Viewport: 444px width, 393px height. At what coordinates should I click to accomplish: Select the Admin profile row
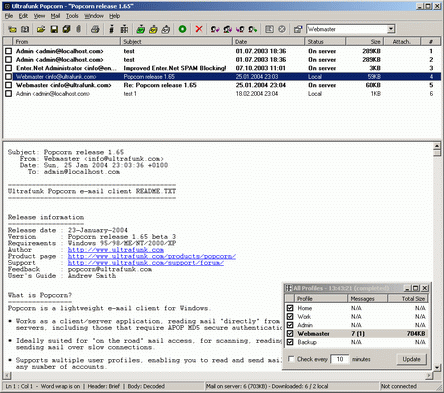click(x=356, y=325)
